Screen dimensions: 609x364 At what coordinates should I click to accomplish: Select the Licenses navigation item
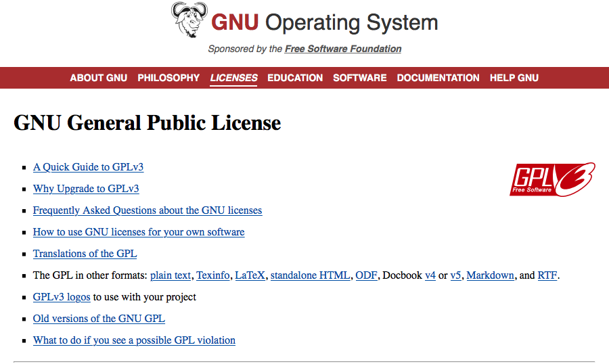click(233, 78)
